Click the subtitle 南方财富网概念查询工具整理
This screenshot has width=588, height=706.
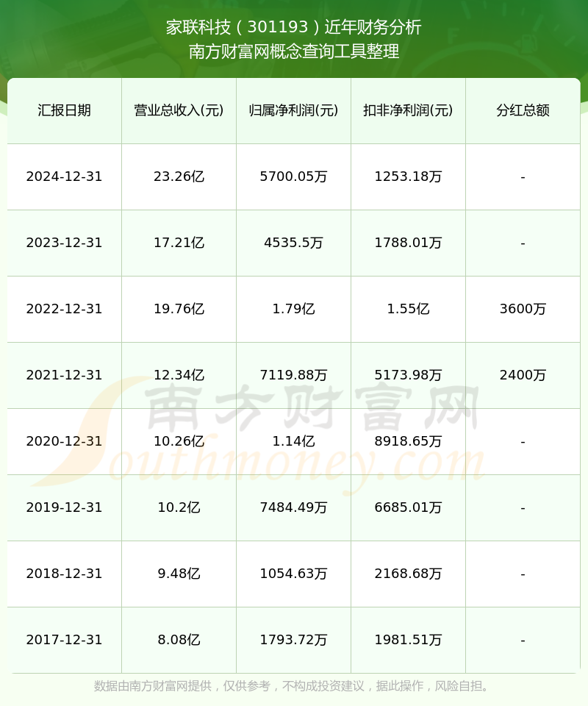294,51
